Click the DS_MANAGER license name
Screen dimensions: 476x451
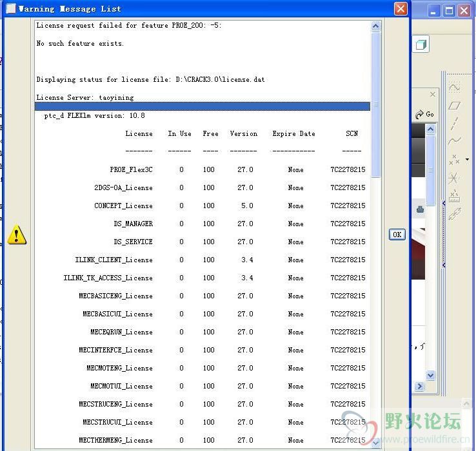133,224
